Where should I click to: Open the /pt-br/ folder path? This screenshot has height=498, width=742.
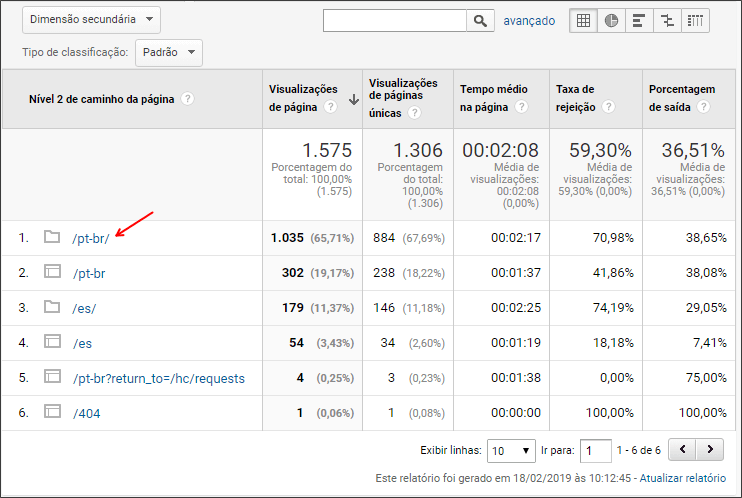[90, 238]
